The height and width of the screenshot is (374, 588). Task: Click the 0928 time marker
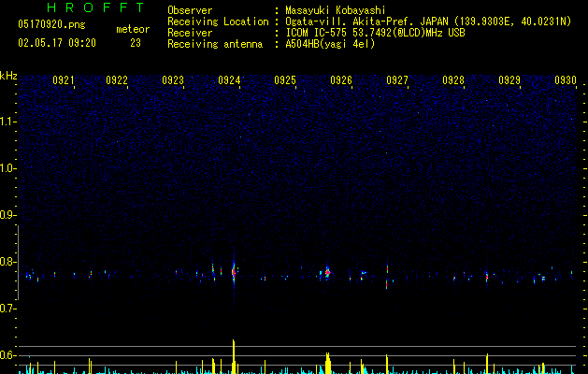tap(453, 80)
